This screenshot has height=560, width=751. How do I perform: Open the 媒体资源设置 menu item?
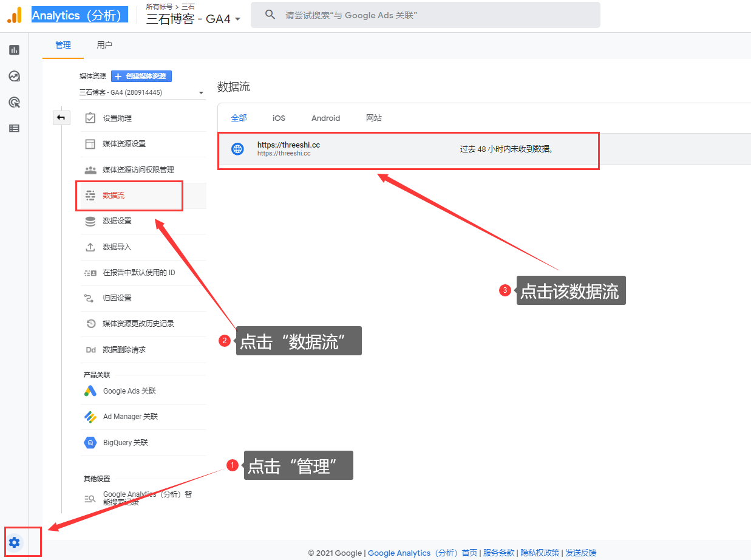[143, 144]
